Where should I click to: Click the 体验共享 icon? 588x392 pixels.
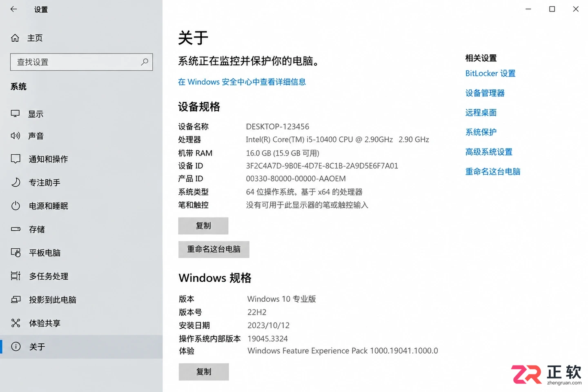pos(16,323)
